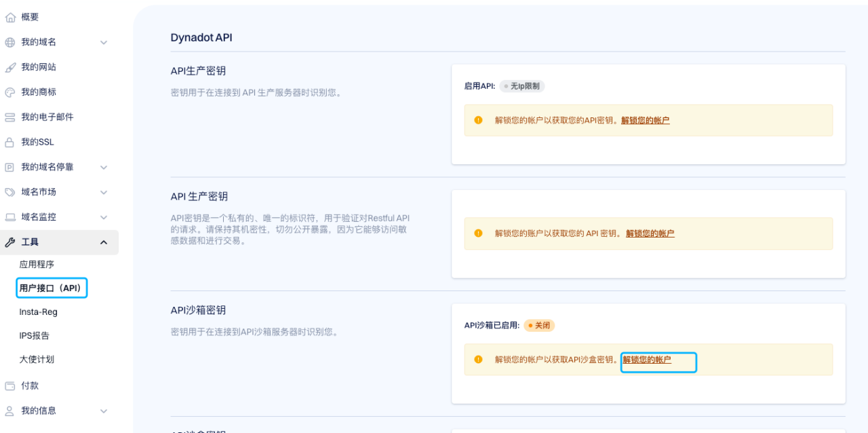Image resolution: width=868 pixels, height=433 pixels.
Task: Open 概要 overview page
Action: tap(30, 17)
